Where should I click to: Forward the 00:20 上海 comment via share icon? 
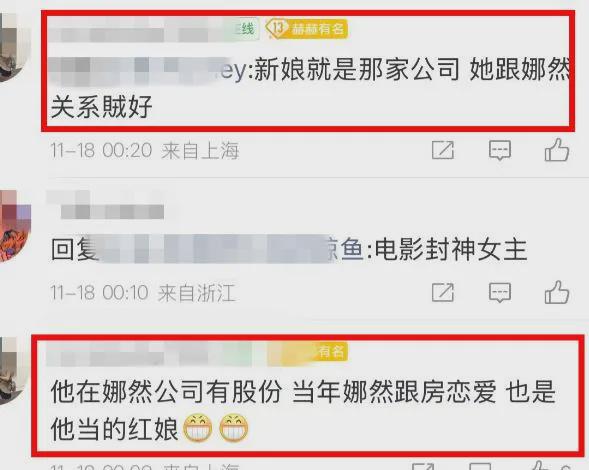(x=443, y=150)
